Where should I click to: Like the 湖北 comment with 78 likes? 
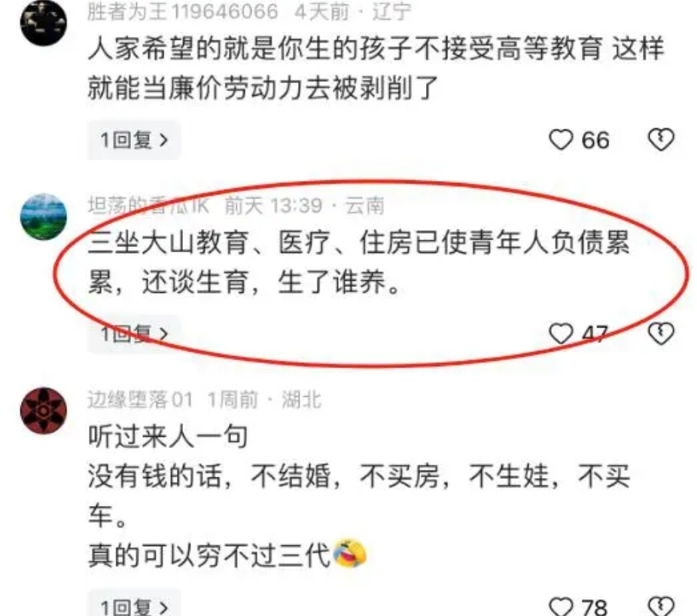(x=561, y=607)
